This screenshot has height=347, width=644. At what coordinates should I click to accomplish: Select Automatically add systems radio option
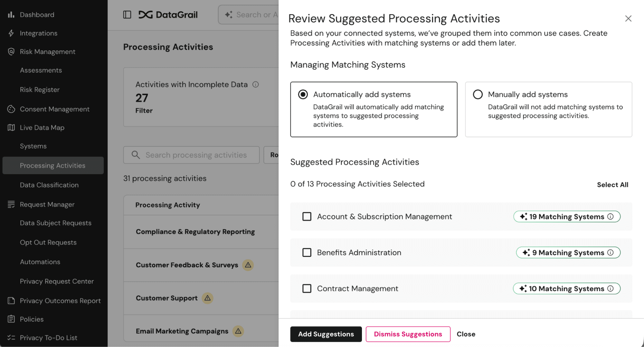303,95
